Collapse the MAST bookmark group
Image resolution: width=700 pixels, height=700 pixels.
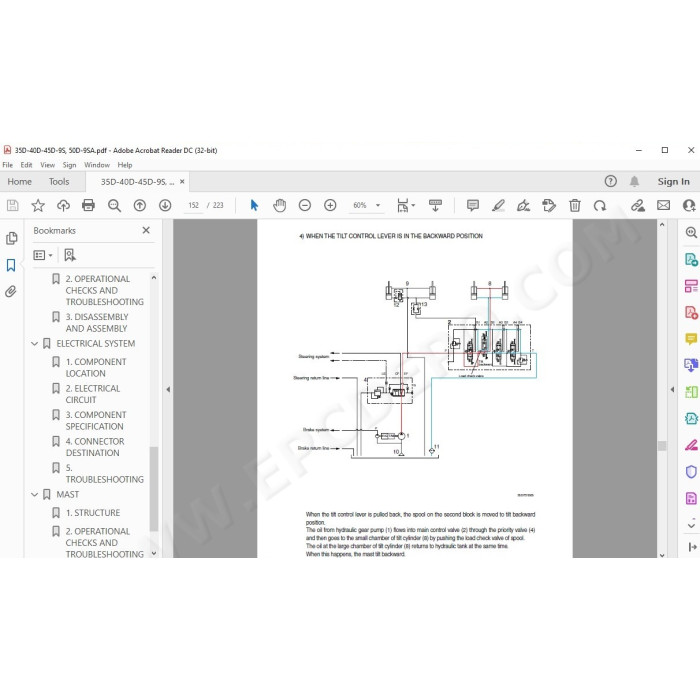pos(34,495)
